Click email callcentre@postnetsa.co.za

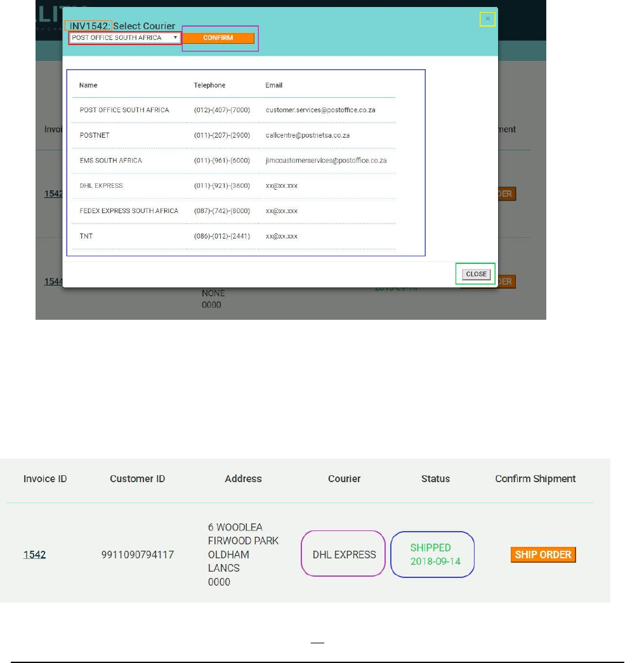click(x=308, y=135)
